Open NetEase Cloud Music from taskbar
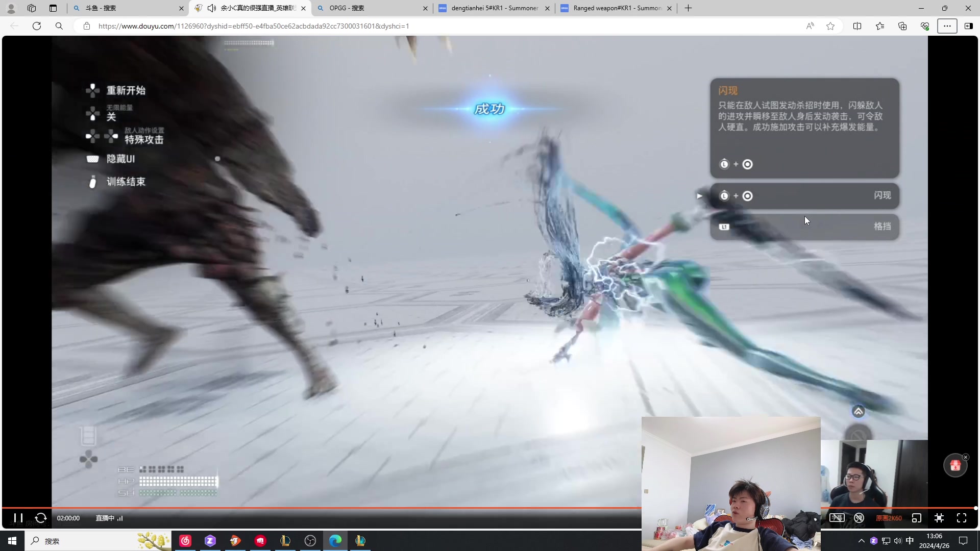 [185, 541]
